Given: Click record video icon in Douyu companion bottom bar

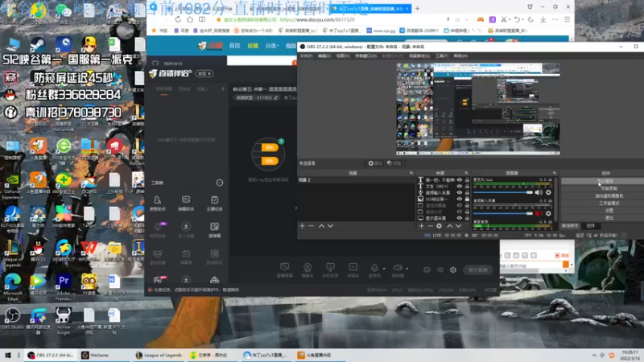Looking at the screenshot, I should (x=427, y=269).
